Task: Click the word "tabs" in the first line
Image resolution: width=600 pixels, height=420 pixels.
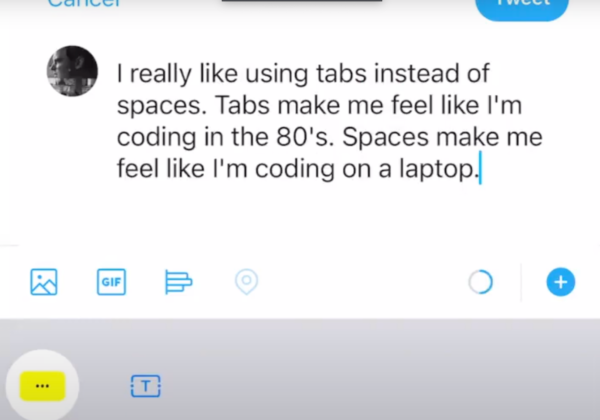Action: pos(341,73)
